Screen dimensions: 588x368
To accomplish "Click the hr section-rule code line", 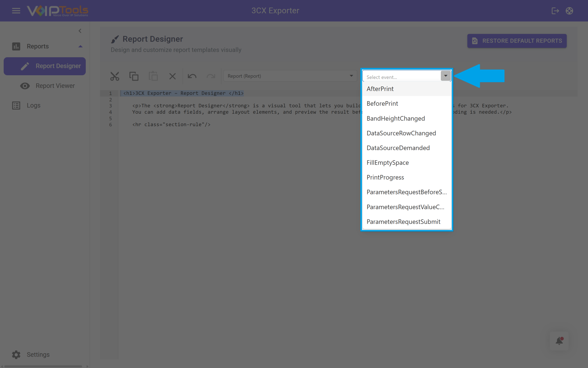I will [171, 125].
